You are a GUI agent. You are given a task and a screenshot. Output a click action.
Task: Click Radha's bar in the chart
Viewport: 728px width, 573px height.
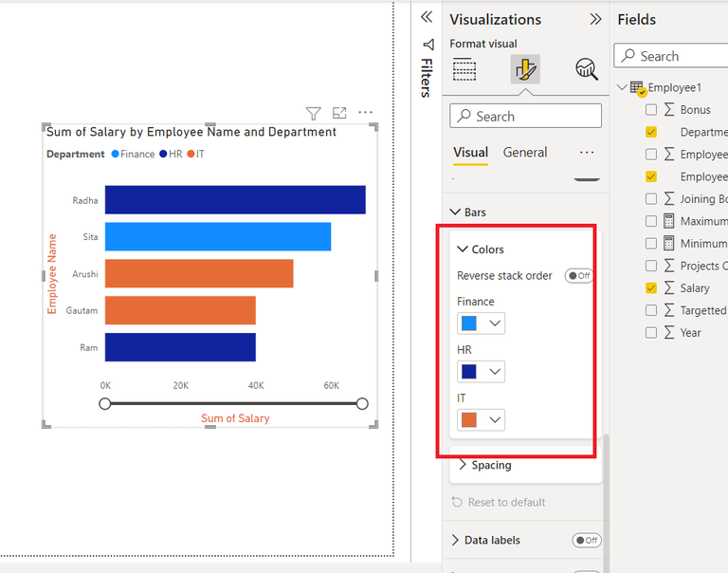(235, 200)
